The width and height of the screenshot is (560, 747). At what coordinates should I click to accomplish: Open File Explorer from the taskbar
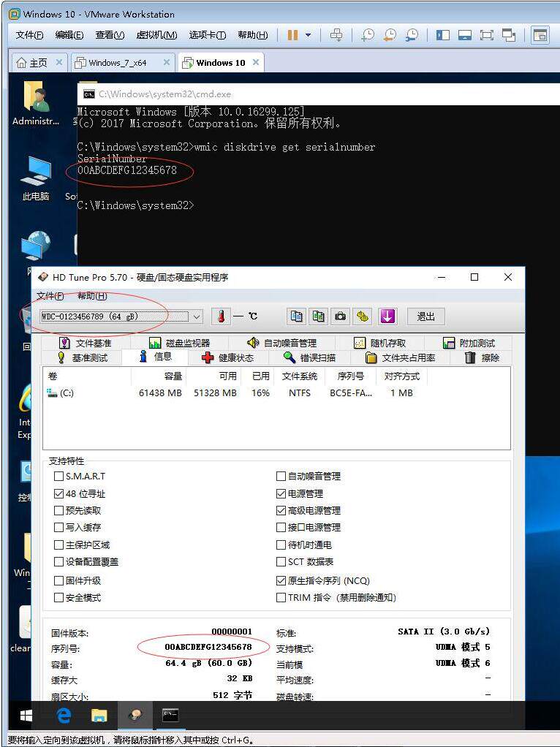[99, 715]
